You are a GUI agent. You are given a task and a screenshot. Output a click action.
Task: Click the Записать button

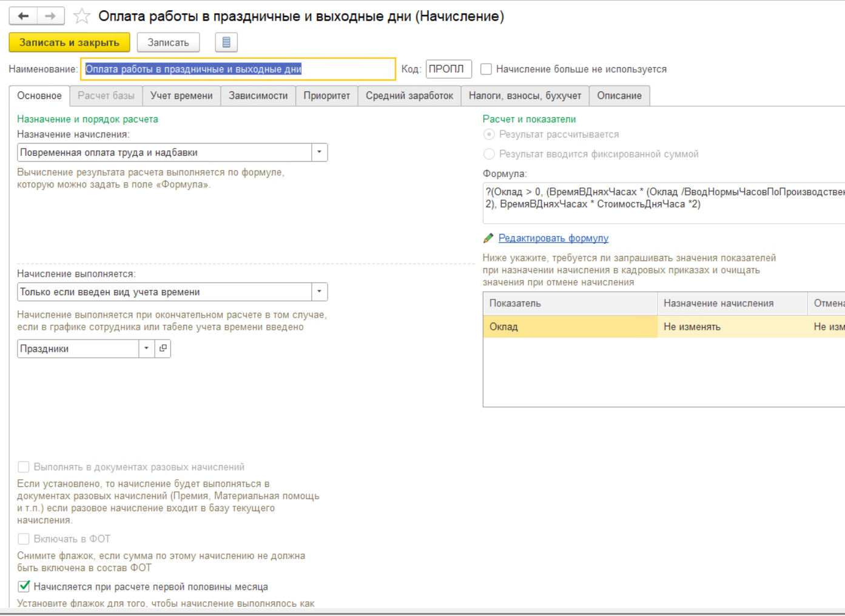(x=168, y=42)
